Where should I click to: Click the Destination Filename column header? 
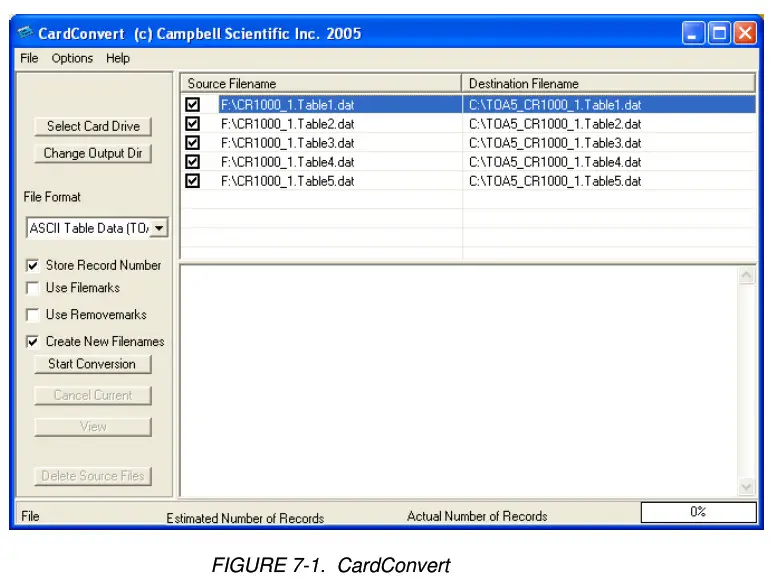(x=608, y=83)
